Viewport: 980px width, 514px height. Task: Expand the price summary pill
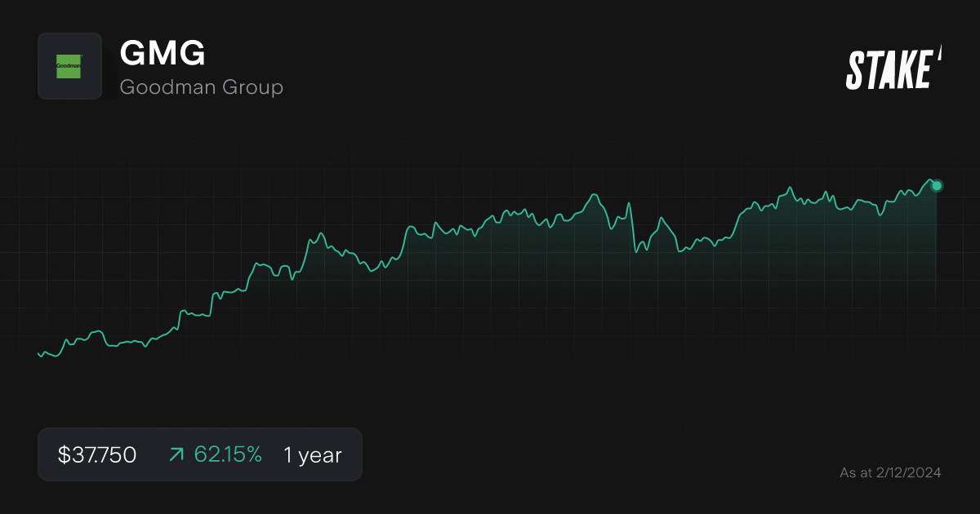(200, 454)
